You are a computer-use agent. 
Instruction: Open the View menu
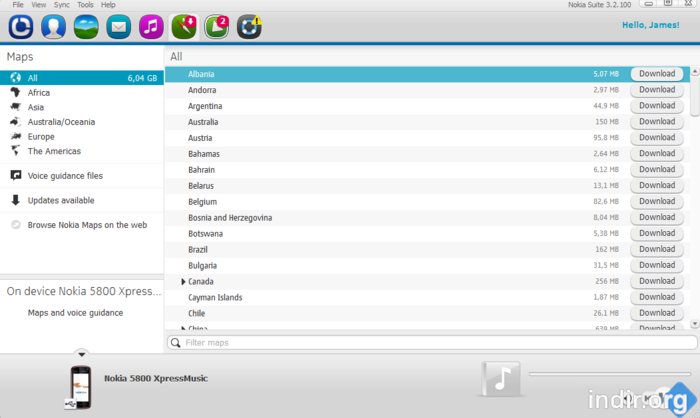(x=38, y=5)
